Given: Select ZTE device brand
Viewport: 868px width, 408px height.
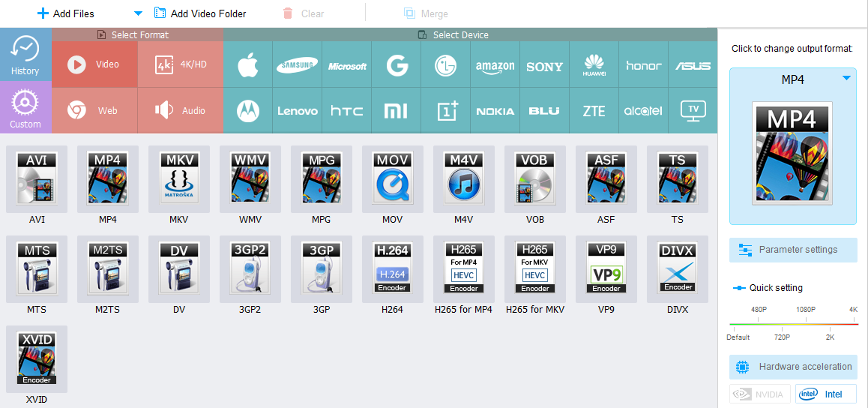Looking at the screenshot, I should pyautogui.click(x=594, y=111).
